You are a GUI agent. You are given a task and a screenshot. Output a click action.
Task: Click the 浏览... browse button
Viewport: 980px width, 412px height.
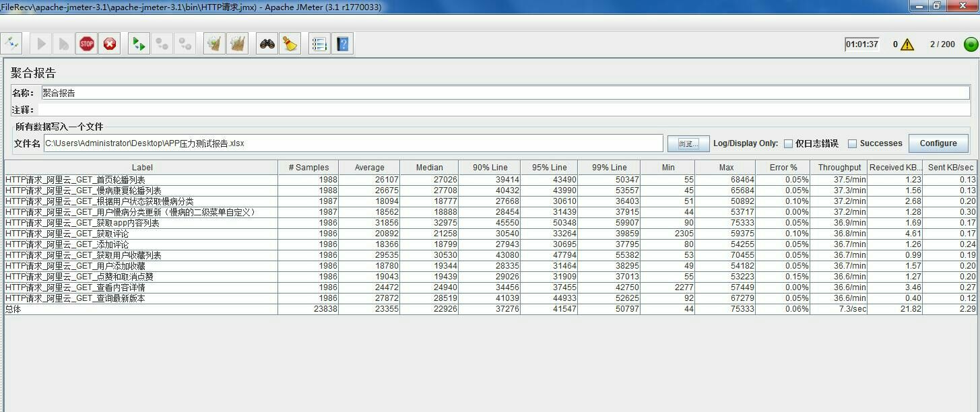point(688,143)
